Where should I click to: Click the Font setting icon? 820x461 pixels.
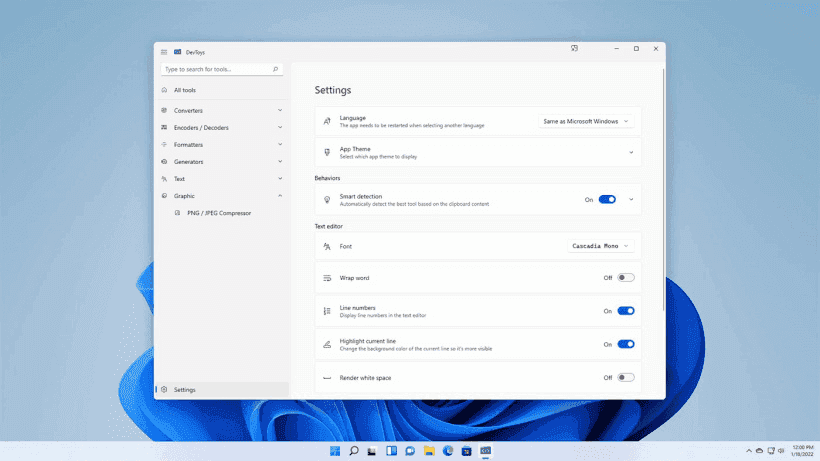[327, 246]
